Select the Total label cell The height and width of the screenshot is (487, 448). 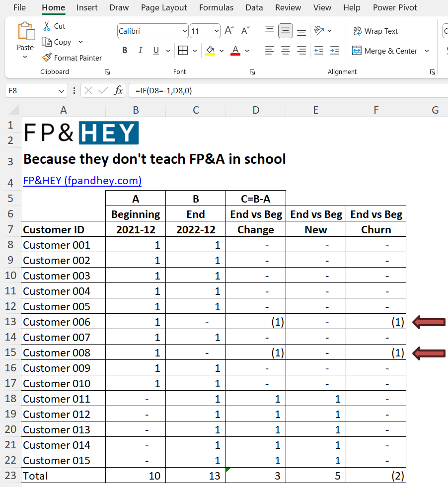[64, 475]
